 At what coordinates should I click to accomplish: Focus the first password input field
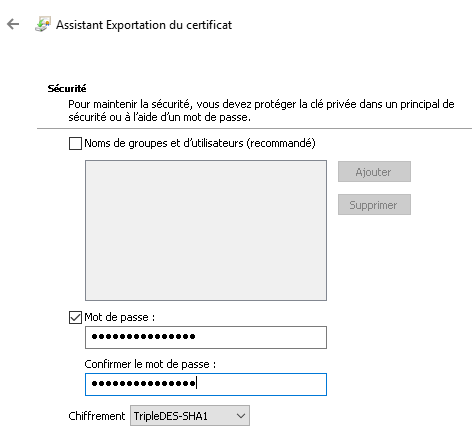[206, 337]
